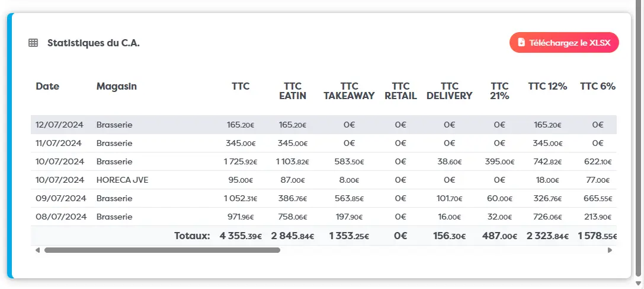This screenshot has height=289, width=644.
Task: Click the horizontal scrollbar's left arrow
Action: point(37,250)
